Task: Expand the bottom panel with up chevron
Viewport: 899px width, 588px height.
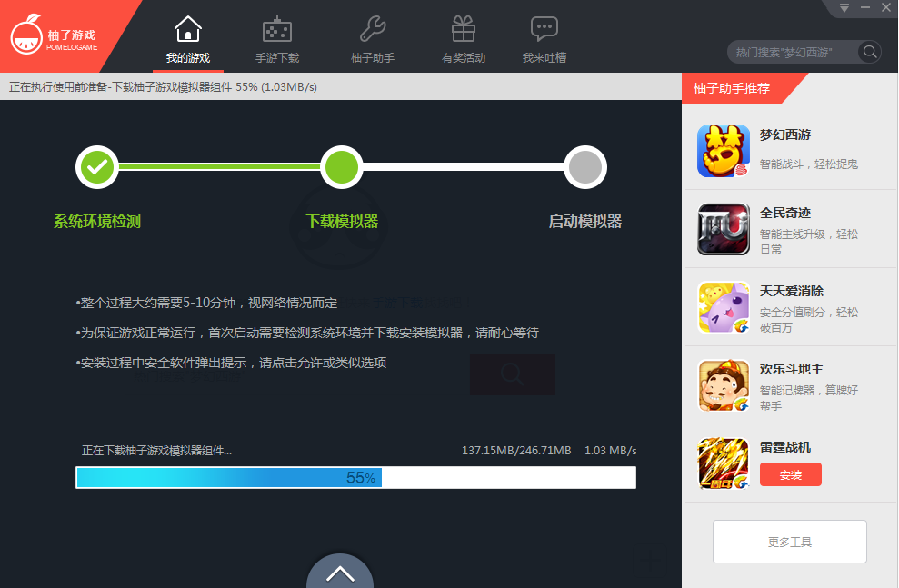Action: (x=340, y=573)
